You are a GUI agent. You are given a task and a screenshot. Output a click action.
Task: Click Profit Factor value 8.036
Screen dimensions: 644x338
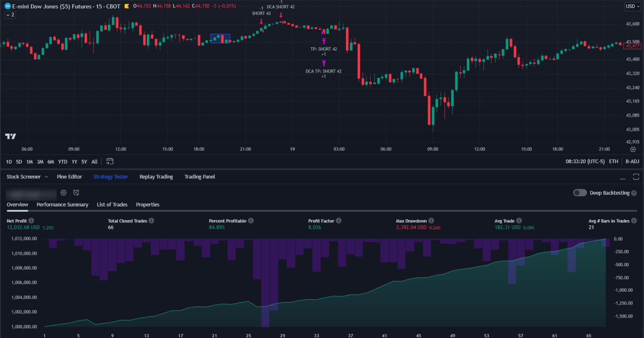315,227
